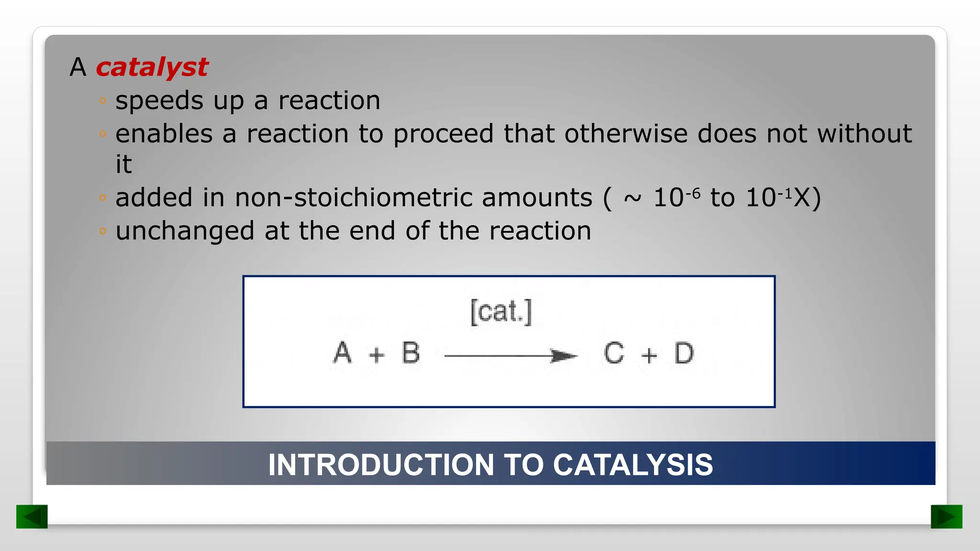Click the orange bullet beside 'speeds up a reaction'
980x551 pixels.
102,101
